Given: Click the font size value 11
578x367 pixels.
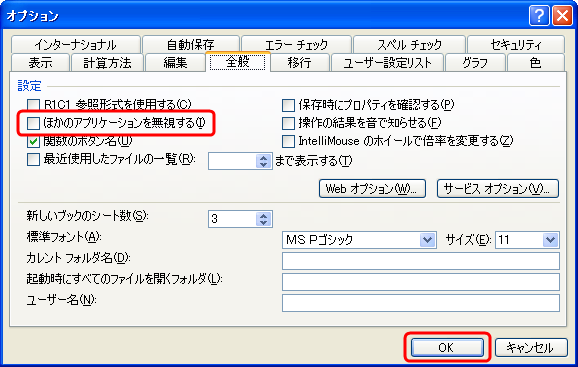Looking at the screenshot, I should pyautogui.click(x=504, y=240).
